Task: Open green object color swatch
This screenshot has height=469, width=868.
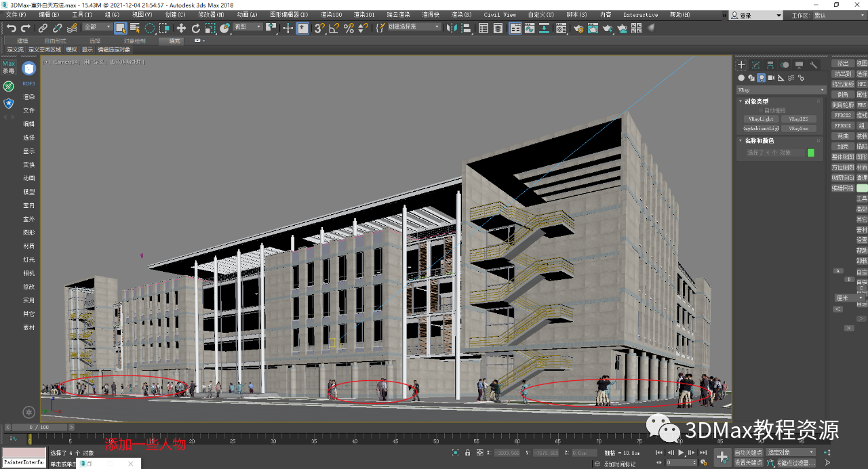Action: coord(810,152)
